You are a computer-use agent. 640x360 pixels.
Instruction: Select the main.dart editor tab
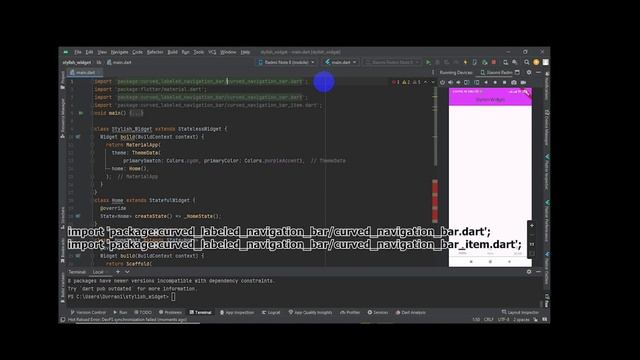(85, 72)
